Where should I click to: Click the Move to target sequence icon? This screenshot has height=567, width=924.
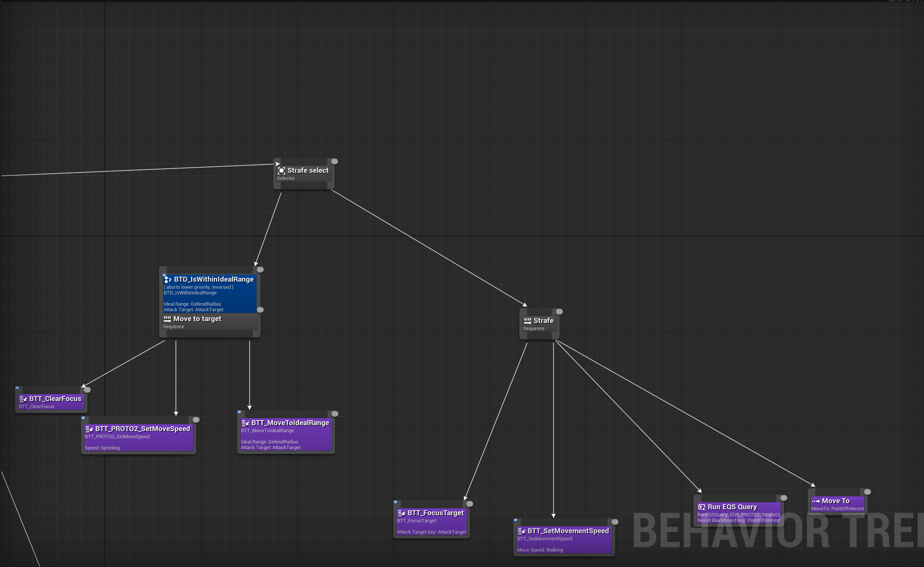[167, 319]
